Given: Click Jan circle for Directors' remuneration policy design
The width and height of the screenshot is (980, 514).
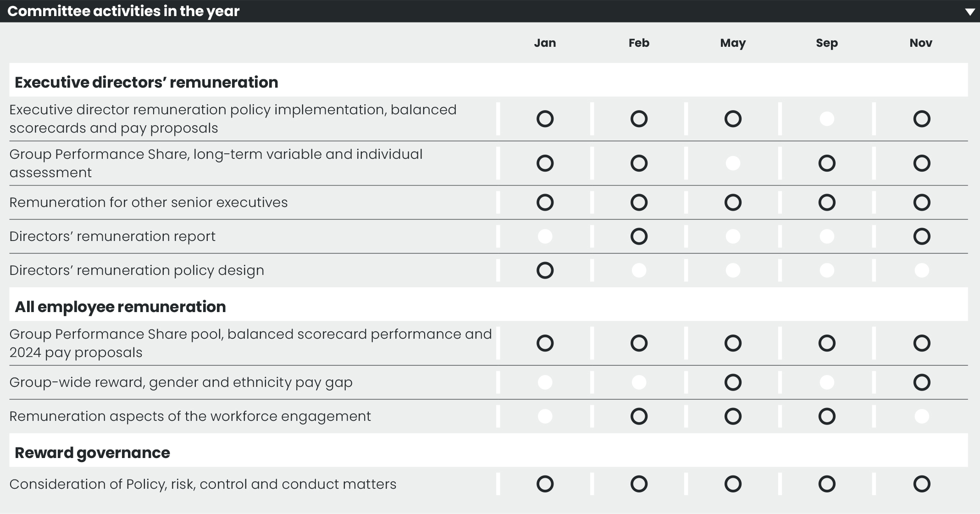Looking at the screenshot, I should [545, 270].
